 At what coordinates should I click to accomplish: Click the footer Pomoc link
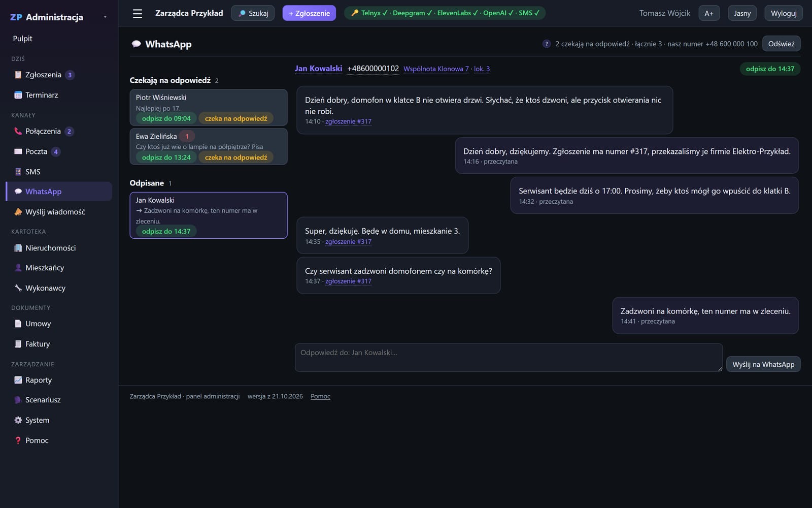click(x=320, y=396)
